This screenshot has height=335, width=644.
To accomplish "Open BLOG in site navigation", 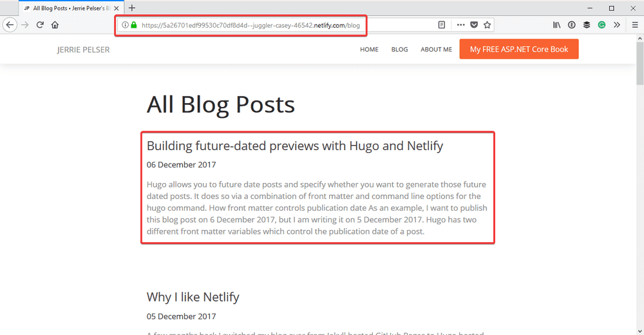I will 400,50.
